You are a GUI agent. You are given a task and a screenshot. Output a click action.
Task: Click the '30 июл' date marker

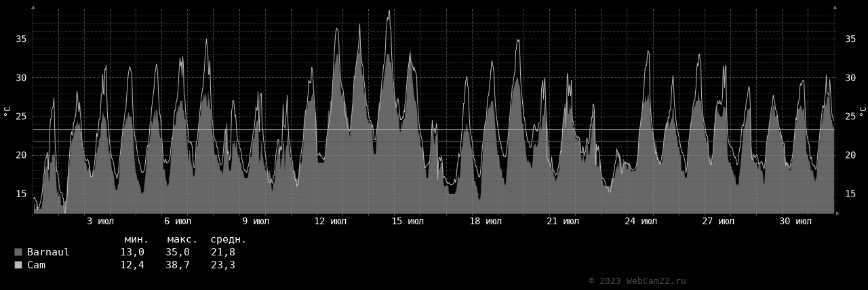click(x=795, y=222)
